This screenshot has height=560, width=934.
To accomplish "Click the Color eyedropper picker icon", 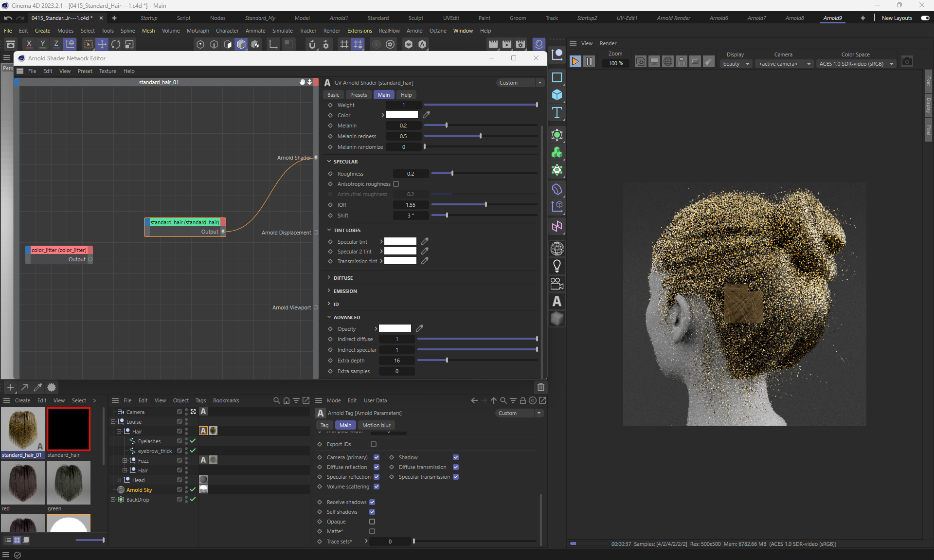I will pyautogui.click(x=426, y=115).
